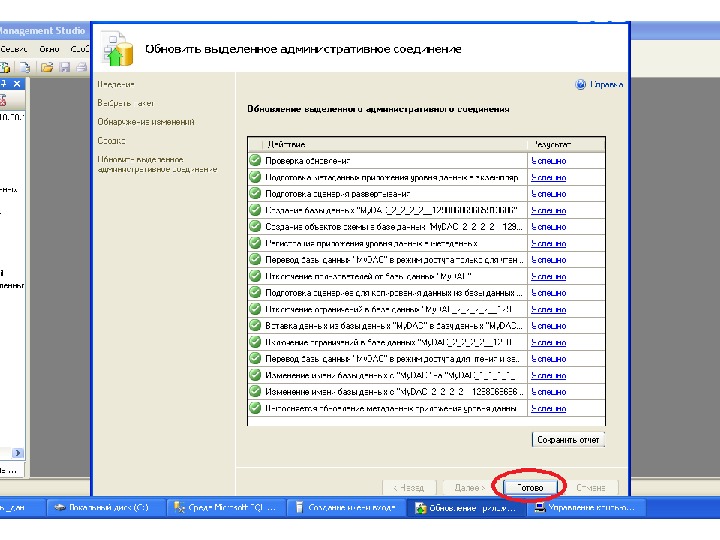
Task: Click the Введение step in wizard sidebar
Action: point(116,84)
